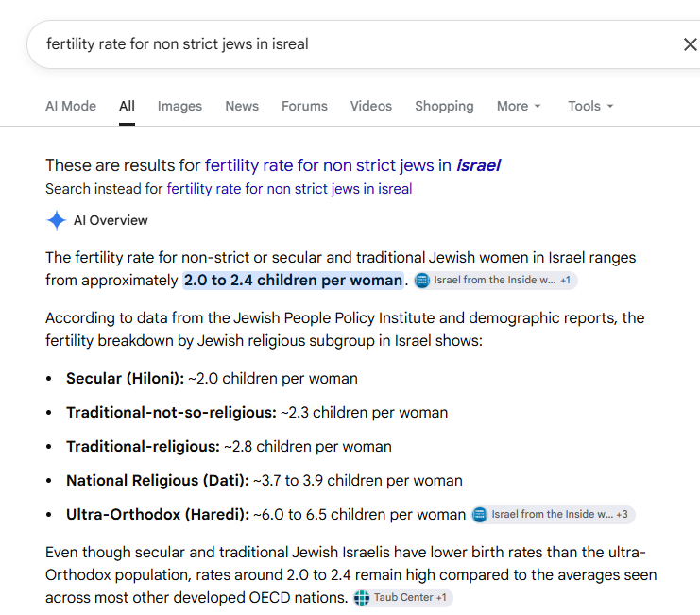Switch to Videos results
Screen dimensions: 700x615
(x=370, y=106)
